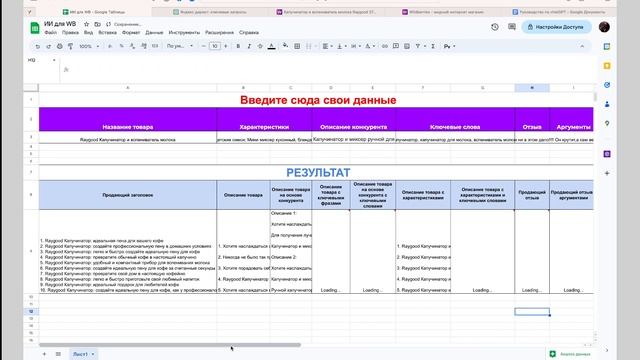Toggle strikethrough formatting
Viewport: 640px width, 360px height.
(x=260, y=47)
